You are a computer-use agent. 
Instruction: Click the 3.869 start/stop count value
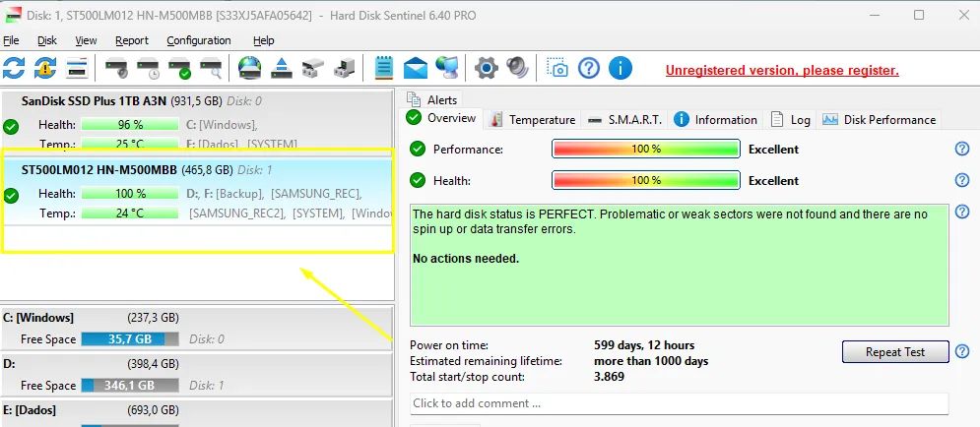(x=609, y=377)
